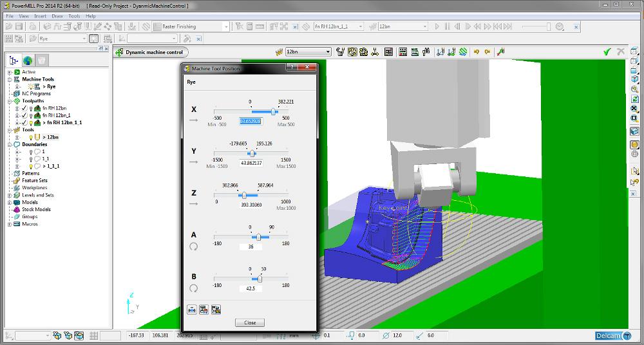Open the 12bn dropdown in the simulation toolbar

[426, 26]
